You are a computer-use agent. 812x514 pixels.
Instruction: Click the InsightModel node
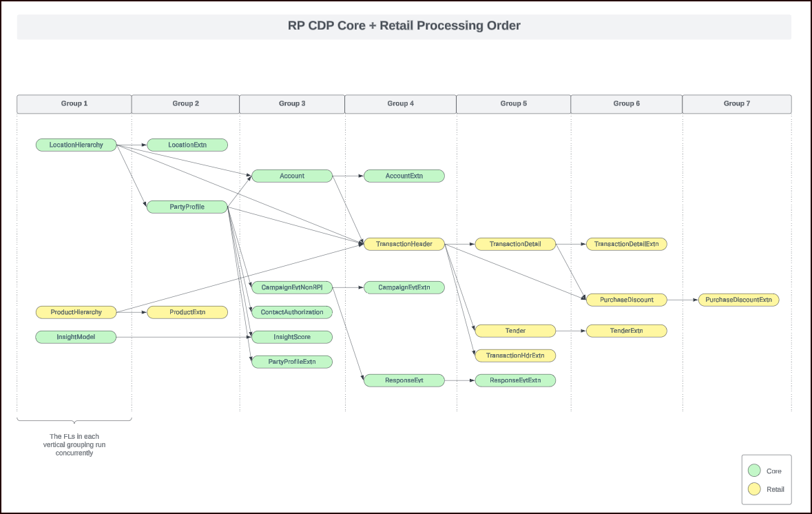[x=76, y=336]
